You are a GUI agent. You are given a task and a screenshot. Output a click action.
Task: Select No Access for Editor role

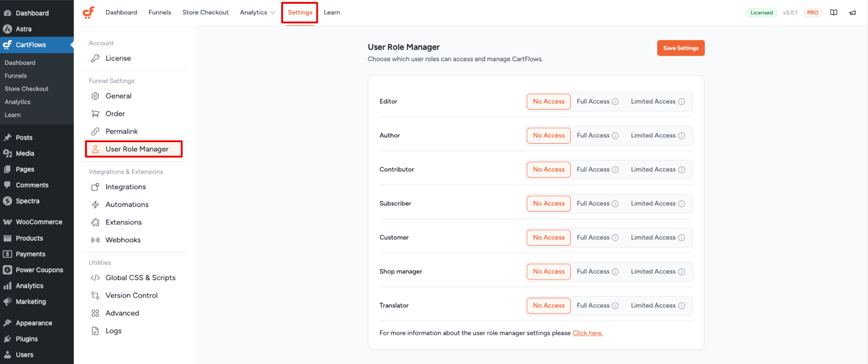click(x=548, y=102)
